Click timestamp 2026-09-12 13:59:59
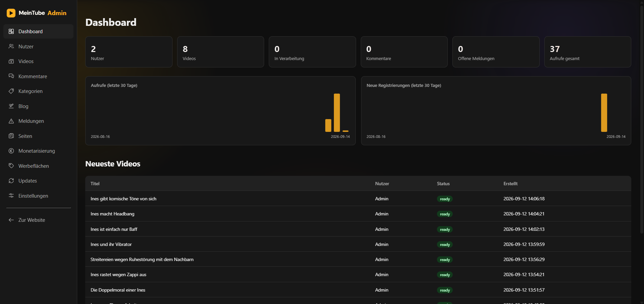 point(524,244)
